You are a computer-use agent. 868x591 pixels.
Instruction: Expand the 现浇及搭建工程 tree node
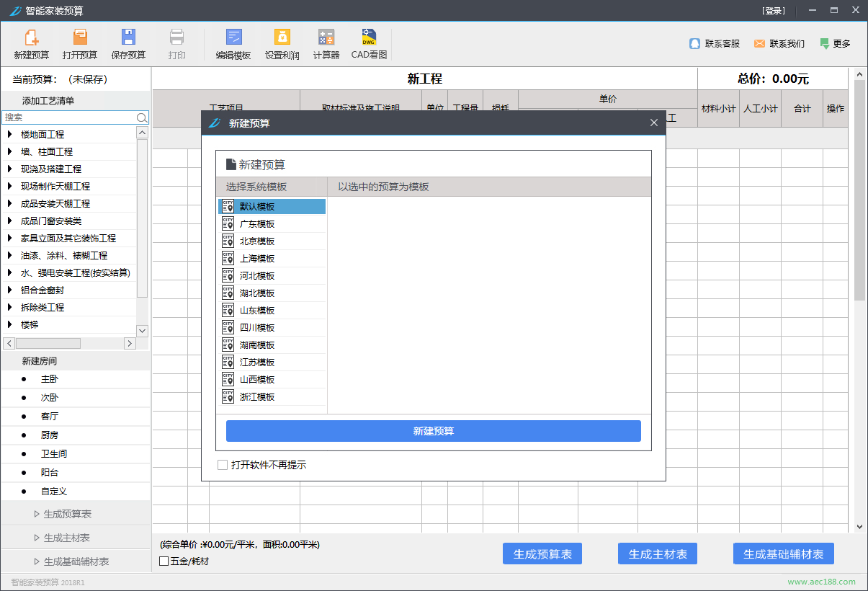click(10, 169)
